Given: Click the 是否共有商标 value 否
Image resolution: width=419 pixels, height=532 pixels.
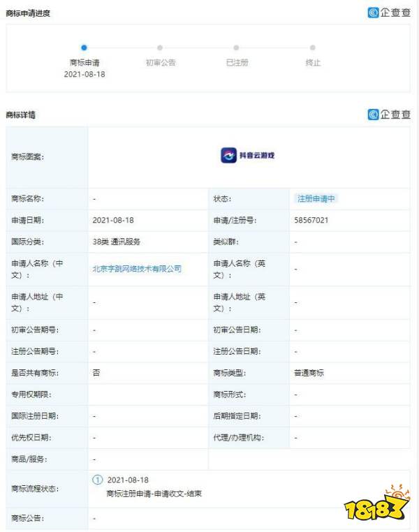Looking at the screenshot, I should (x=96, y=373).
